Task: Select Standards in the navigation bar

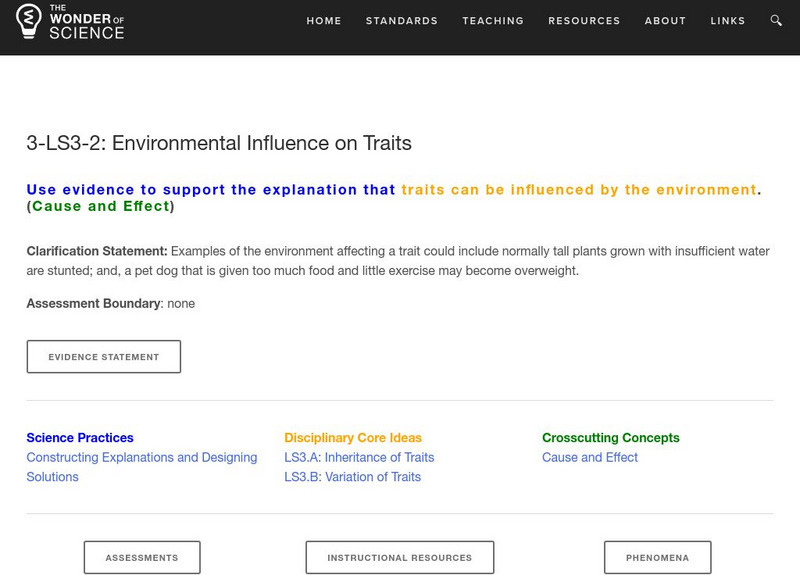Action: coord(402,21)
